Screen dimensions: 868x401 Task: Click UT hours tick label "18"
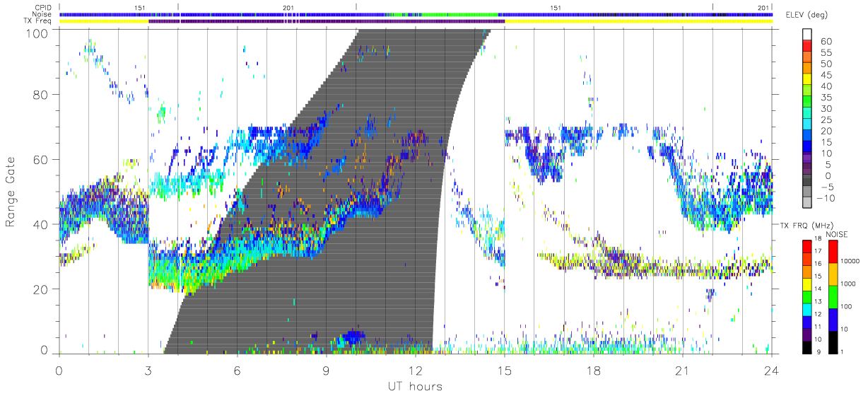click(593, 370)
